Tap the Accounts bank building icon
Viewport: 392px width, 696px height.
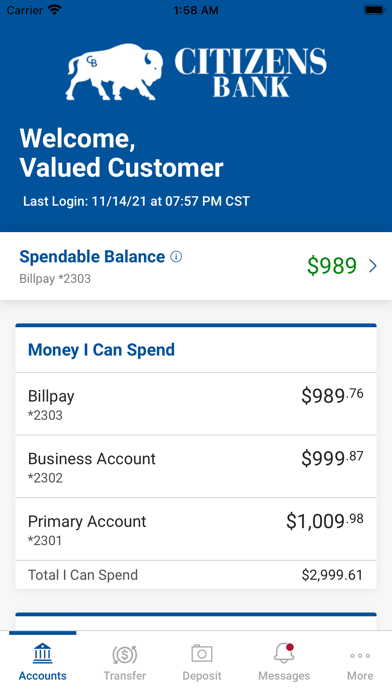coord(42,653)
